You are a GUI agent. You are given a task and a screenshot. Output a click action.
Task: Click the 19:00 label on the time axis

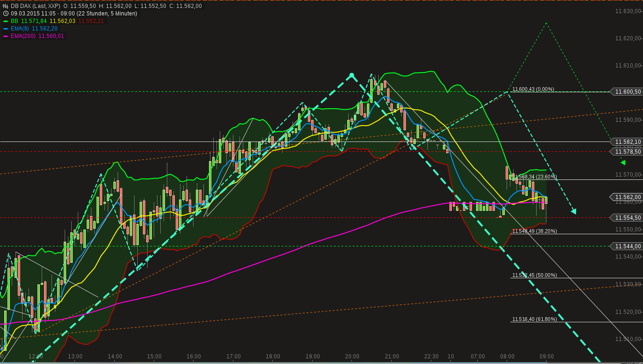coord(313,357)
